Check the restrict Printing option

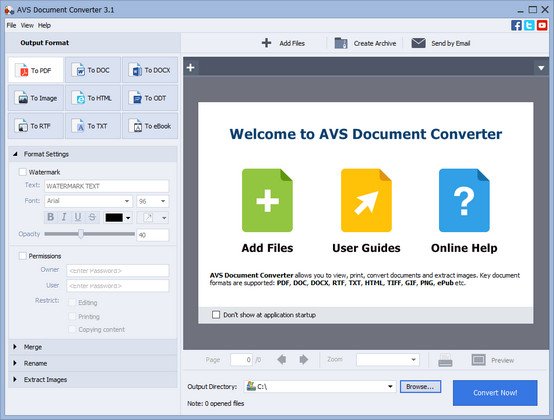72,316
